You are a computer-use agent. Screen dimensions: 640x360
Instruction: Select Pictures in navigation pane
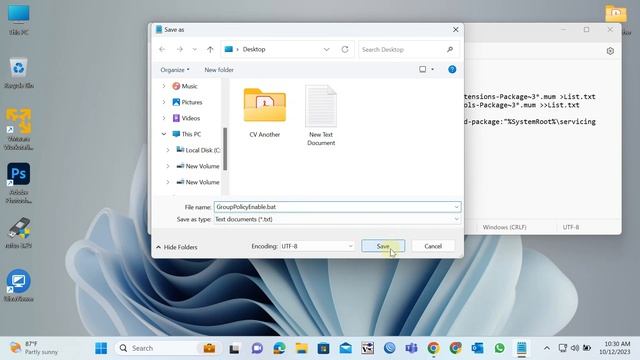click(x=187, y=102)
